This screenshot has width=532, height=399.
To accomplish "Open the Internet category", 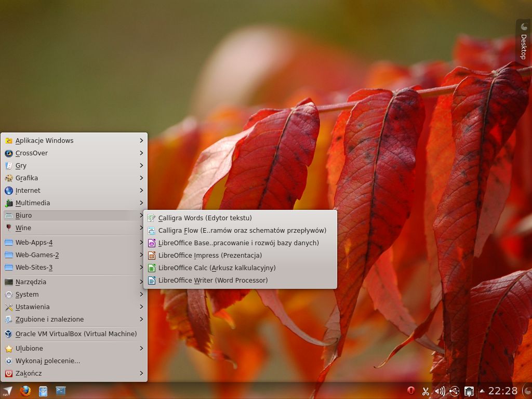I will click(74, 191).
